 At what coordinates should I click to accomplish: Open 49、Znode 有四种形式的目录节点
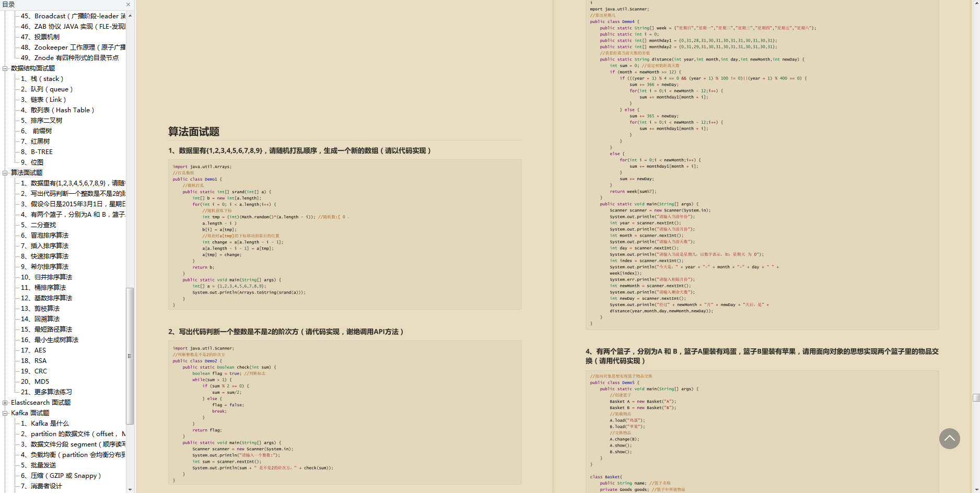(x=69, y=58)
